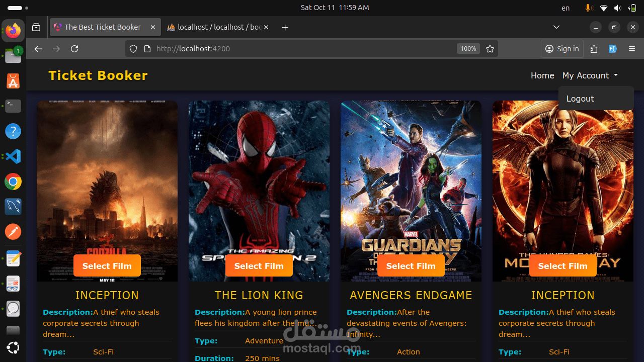Click the Ticket Booker brand logo
The width and height of the screenshot is (644, 362).
pyautogui.click(x=98, y=75)
